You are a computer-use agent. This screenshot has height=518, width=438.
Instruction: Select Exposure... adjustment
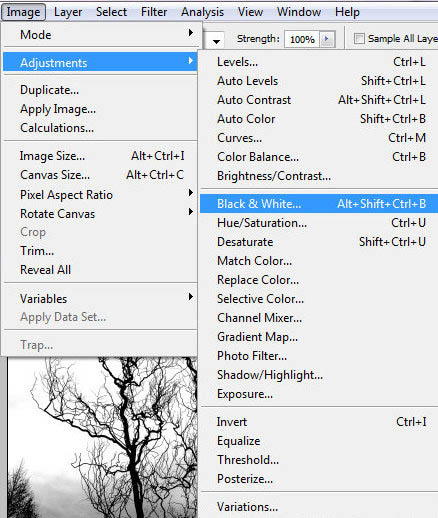319,394
